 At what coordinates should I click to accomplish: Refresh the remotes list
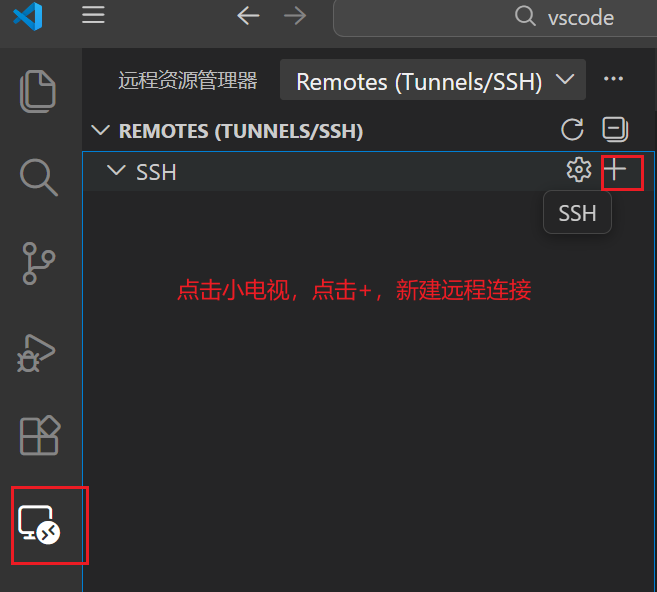click(x=572, y=129)
